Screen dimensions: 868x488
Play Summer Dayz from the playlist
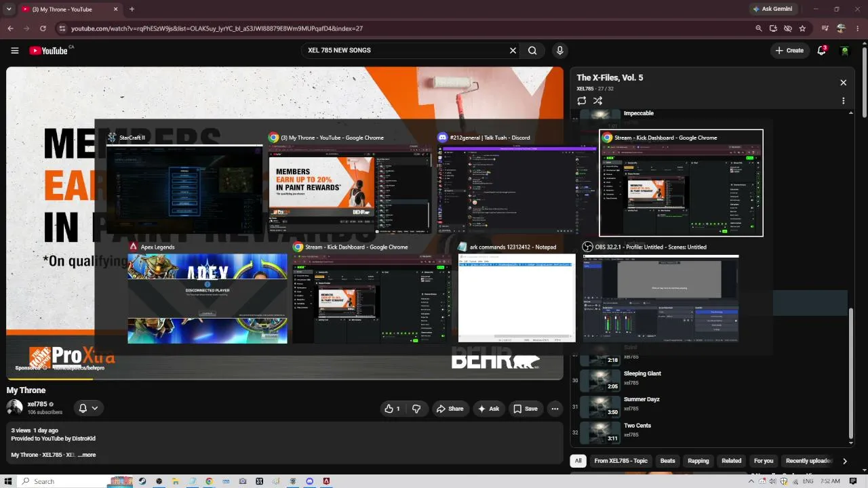coord(709,406)
